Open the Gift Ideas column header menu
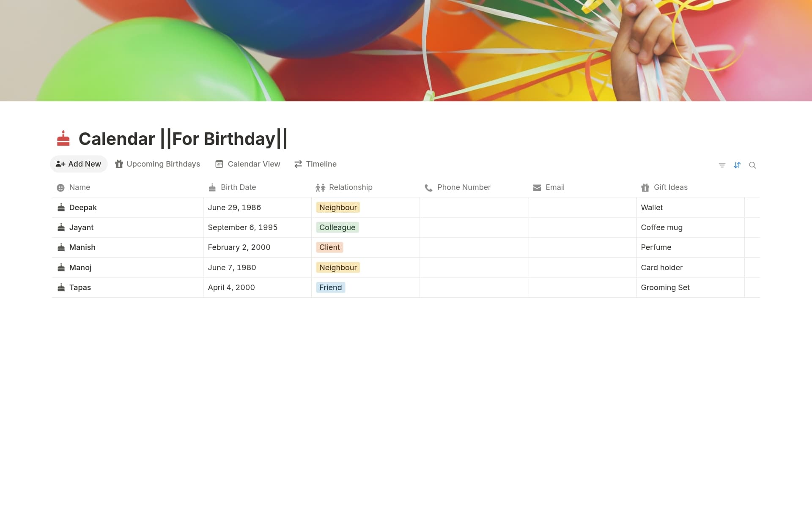Image resolution: width=812 pixels, height=507 pixels. point(670,187)
